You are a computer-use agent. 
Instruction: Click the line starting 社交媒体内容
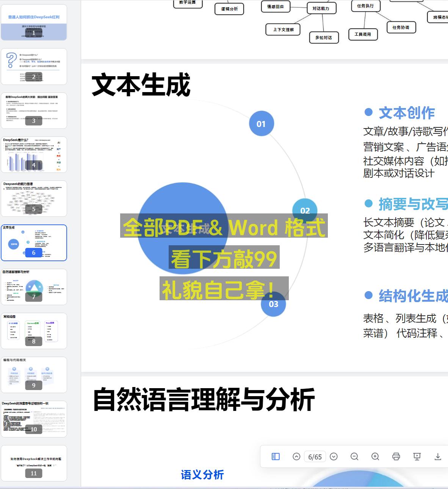point(406,161)
